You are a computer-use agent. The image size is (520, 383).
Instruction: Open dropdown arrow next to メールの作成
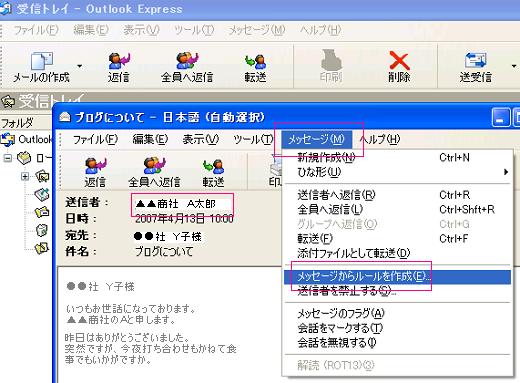pos(79,66)
